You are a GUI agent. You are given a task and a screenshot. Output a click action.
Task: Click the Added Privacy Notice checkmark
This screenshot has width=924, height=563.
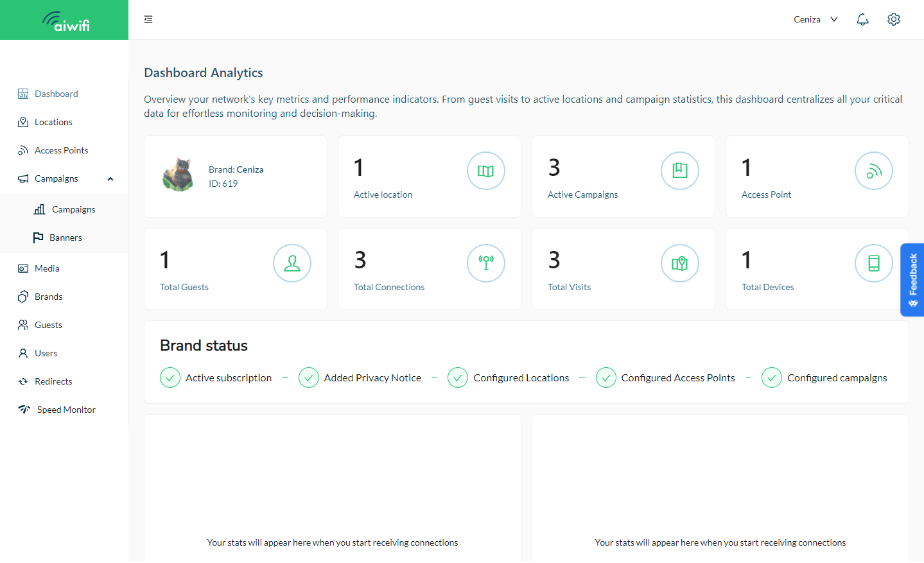[309, 378]
